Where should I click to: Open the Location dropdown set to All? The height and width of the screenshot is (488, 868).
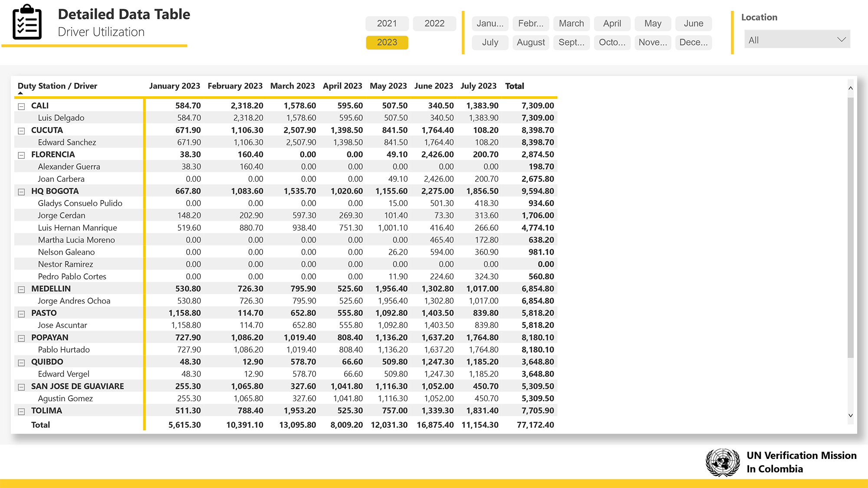coord(797,40)
